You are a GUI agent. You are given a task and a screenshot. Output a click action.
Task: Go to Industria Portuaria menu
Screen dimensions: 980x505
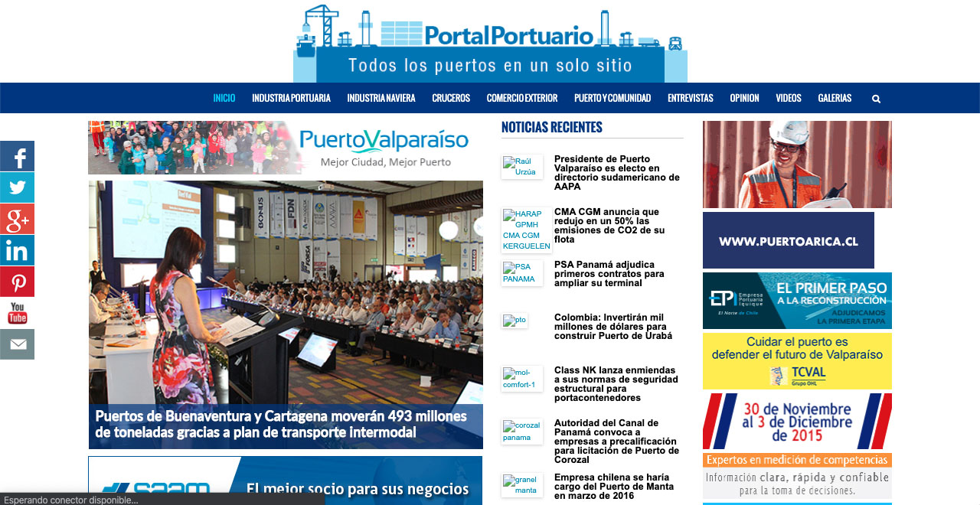291,98
